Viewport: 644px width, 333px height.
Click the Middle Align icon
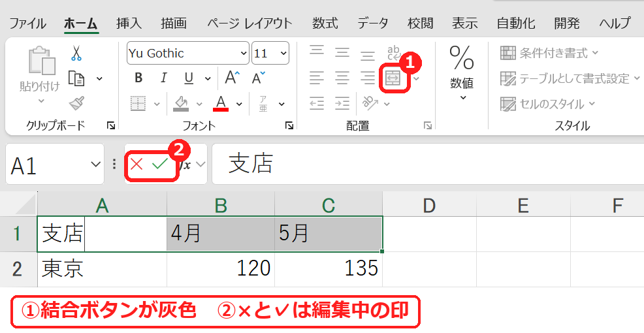[x=342, y=52]
